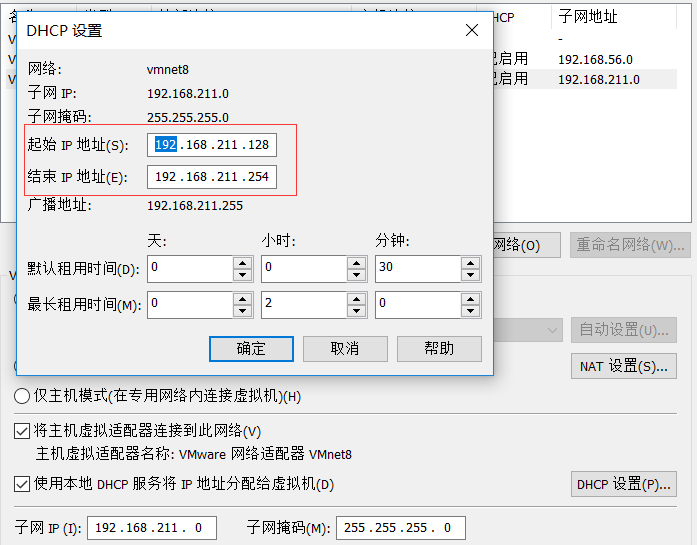Screen dimensions: 697x545
Task: Decrease 默认租用时间 days with down arrow
Action: tap(243, 275)
